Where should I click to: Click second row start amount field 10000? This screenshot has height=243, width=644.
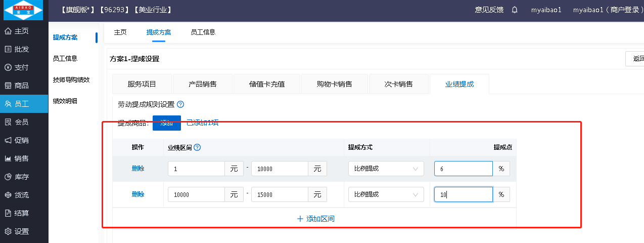pyautogui.click(x=196, y=194)
